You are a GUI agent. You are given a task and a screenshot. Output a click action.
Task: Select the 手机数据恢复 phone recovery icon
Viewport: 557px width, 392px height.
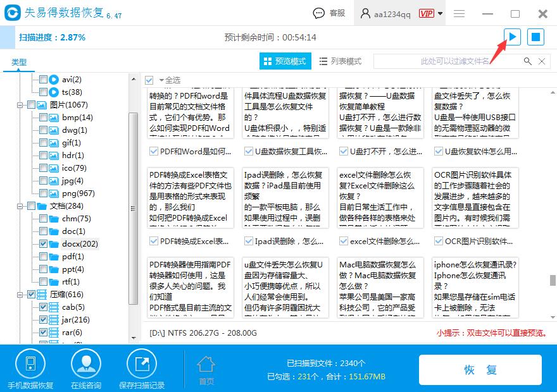tap(30, 362)
